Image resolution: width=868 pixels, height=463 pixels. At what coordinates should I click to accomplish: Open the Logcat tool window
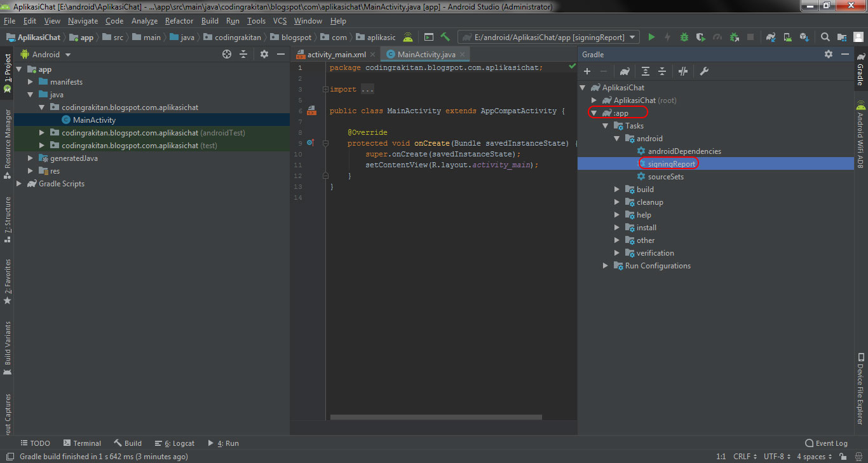point(174,443)
